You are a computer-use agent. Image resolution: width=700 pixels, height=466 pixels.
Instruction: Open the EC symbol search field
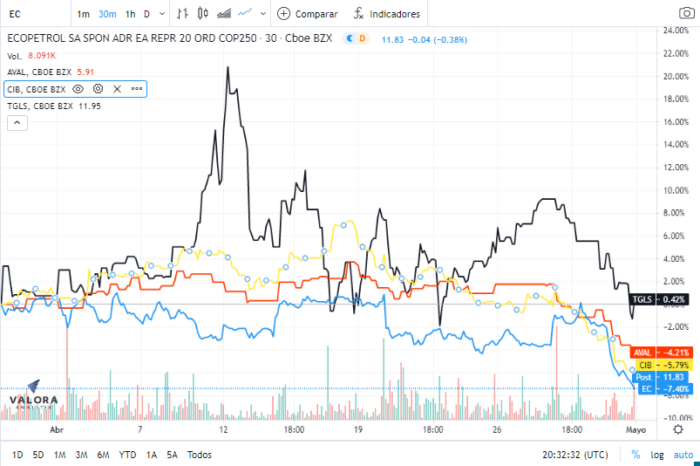pos(30,15)
